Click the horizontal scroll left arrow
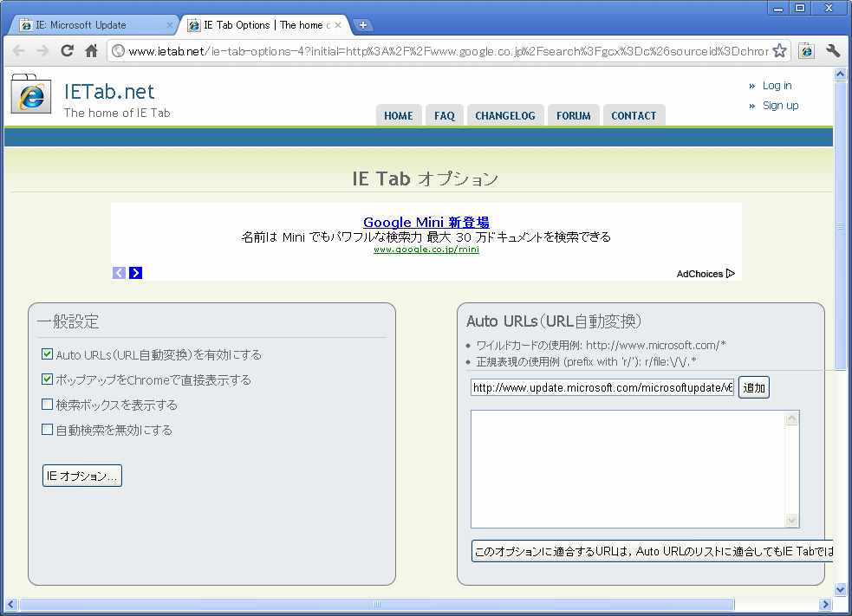The width and height of the screenshot is (852, 616). (x=11, y=604)
